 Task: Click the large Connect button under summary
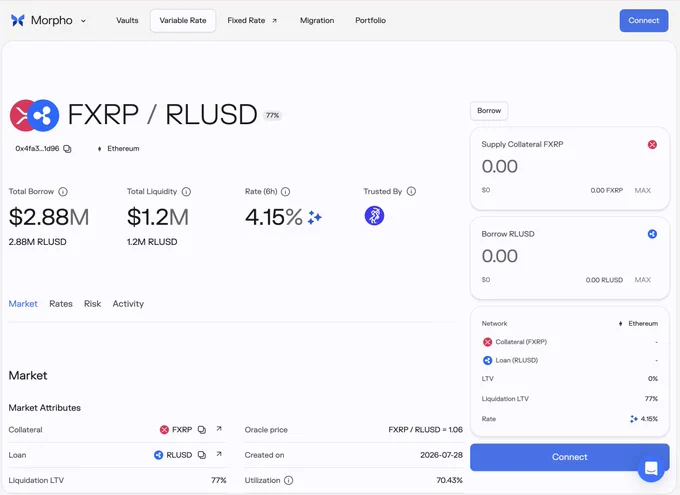(x=569, y=457)
